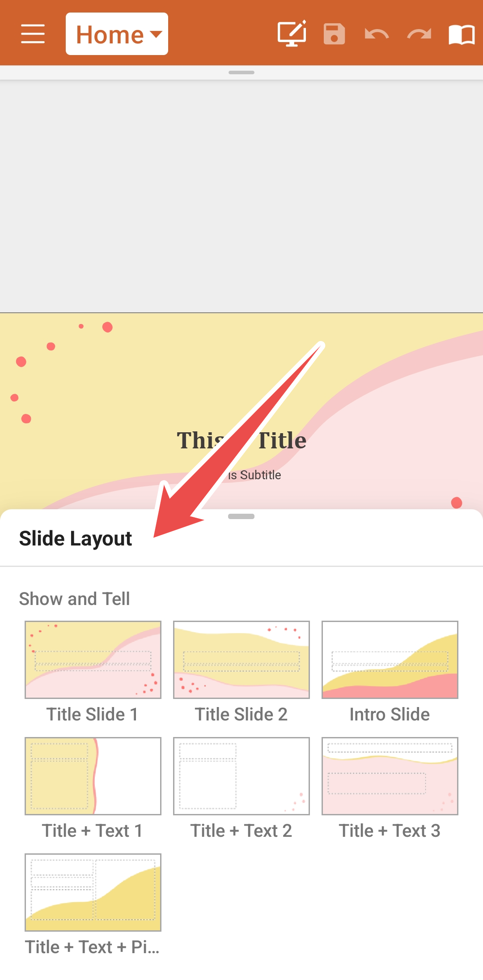Undo the last action
Image resolution: width=483 pixels, height=980 pixels.
click(377, 34)
